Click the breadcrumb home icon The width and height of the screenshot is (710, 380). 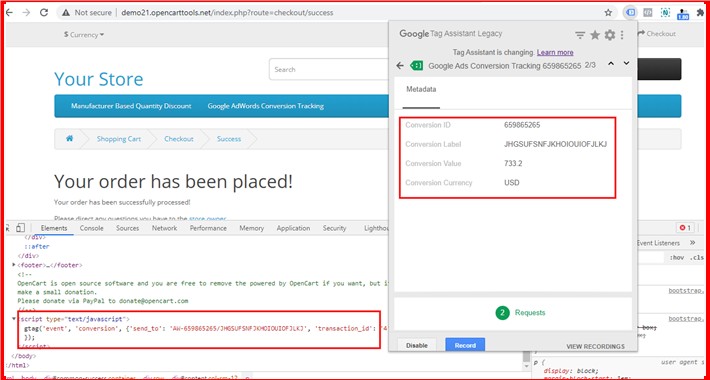click(69, 139)
